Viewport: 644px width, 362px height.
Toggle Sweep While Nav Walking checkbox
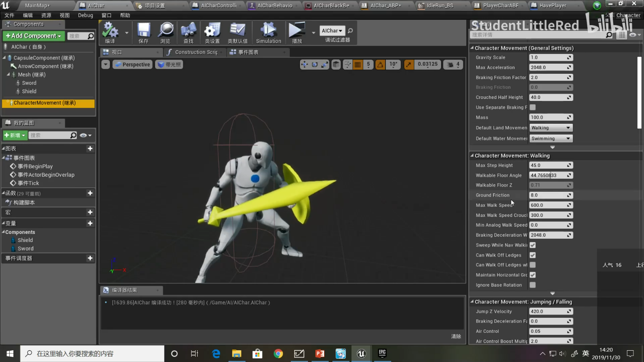click(533, 245)
